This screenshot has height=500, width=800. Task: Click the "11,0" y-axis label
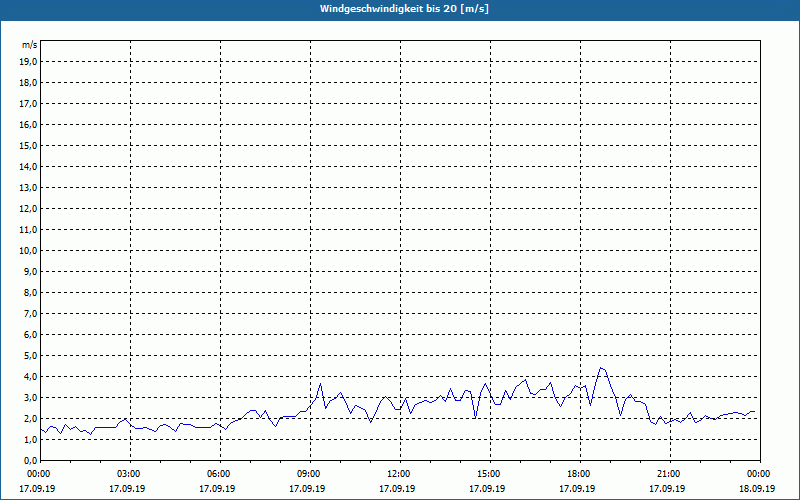[29, 230]
